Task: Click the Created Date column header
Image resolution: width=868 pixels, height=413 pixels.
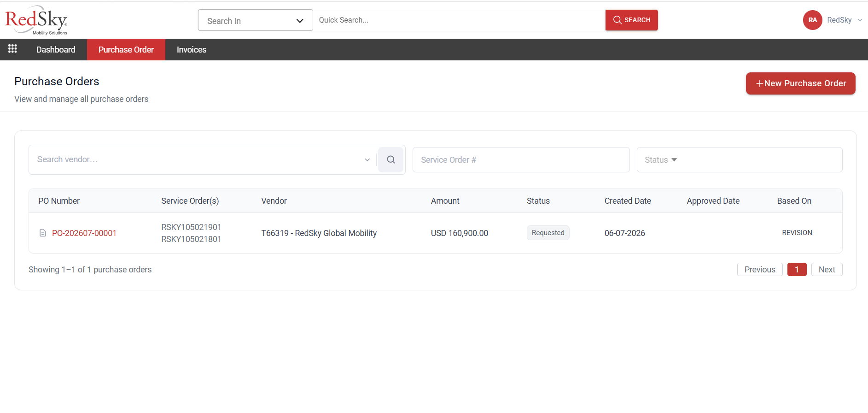Action: [628, 201]
